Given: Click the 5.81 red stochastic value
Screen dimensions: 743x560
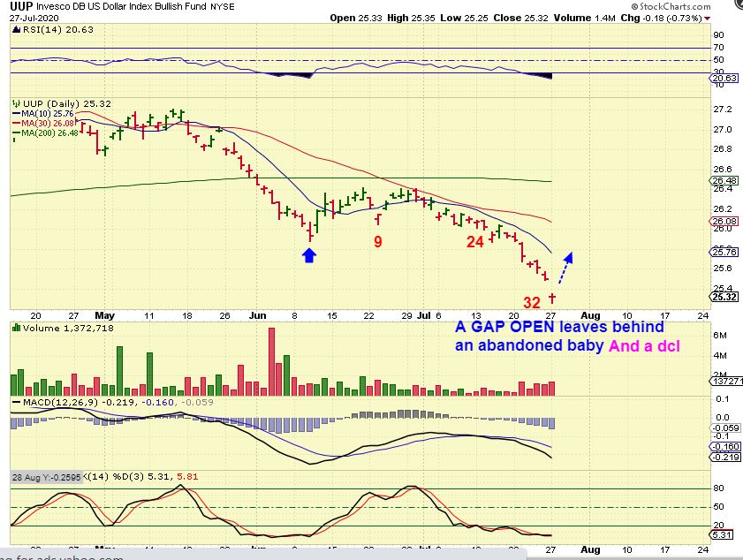Looking at the screenshot, I should point(187,477).
